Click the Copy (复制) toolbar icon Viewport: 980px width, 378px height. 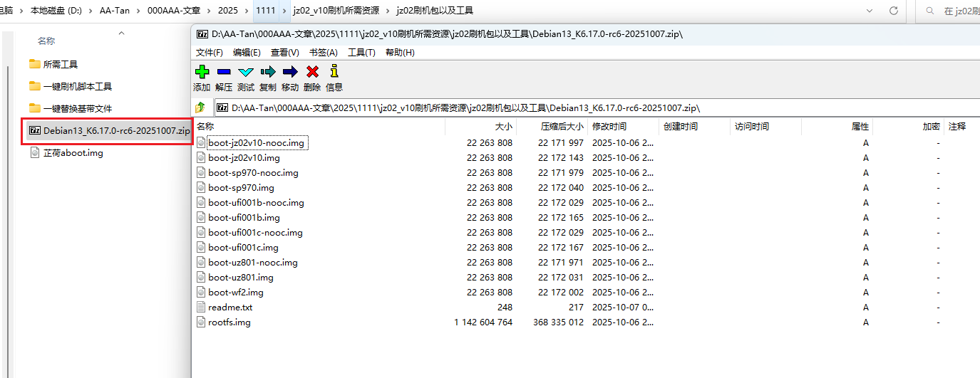click(268, 71)
